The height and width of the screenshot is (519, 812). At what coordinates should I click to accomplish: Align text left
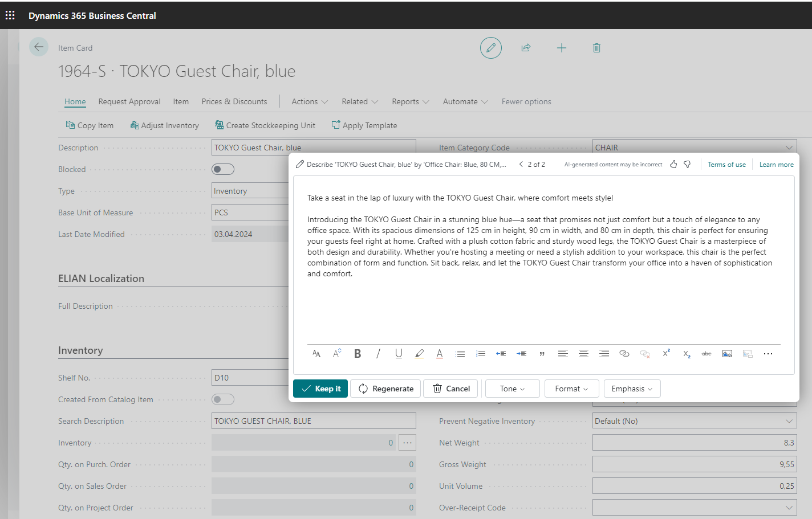563,354
